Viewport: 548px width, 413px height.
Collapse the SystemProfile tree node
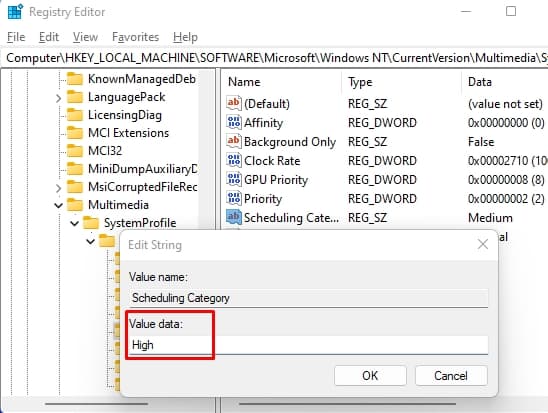tap(74, 223)
